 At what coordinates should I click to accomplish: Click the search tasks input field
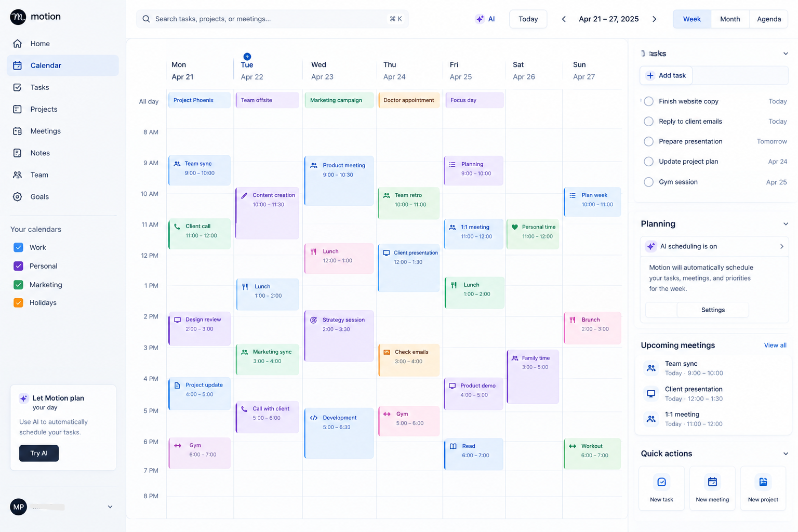(x=272, y=19)
